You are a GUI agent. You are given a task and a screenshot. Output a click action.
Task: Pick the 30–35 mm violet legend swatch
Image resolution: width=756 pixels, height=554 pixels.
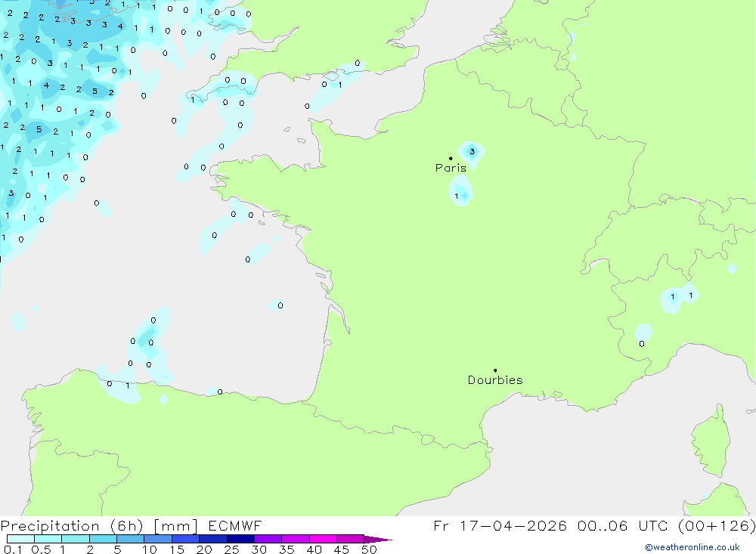point(268,539)
